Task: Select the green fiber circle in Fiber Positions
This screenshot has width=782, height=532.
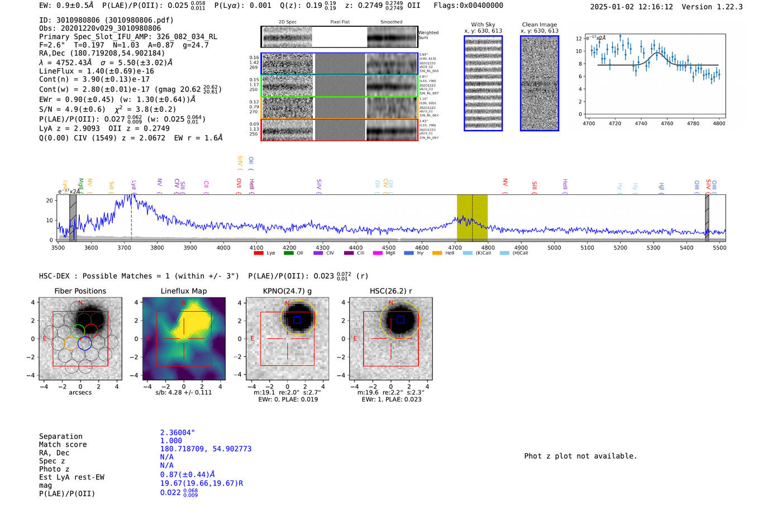Action: [x=78, y=331]
